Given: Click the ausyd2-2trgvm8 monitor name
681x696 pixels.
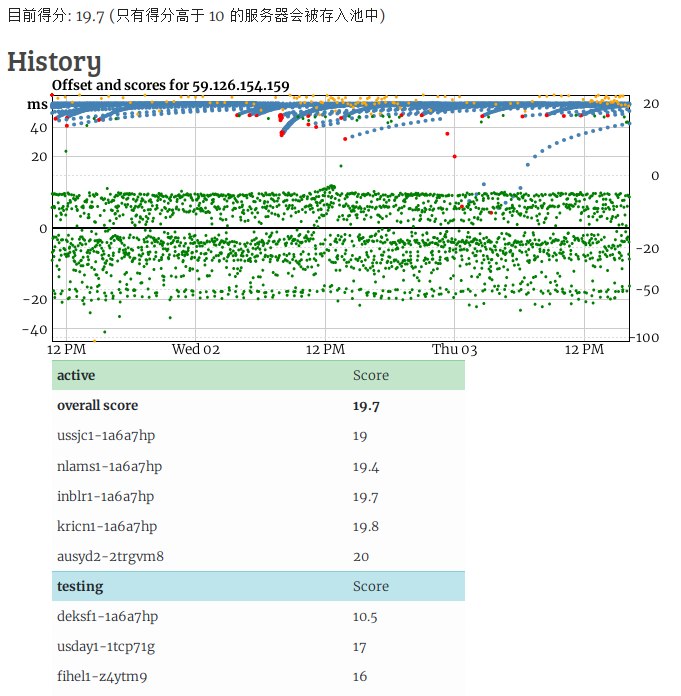Looking at the screenshot, I should tap(110, 556).
